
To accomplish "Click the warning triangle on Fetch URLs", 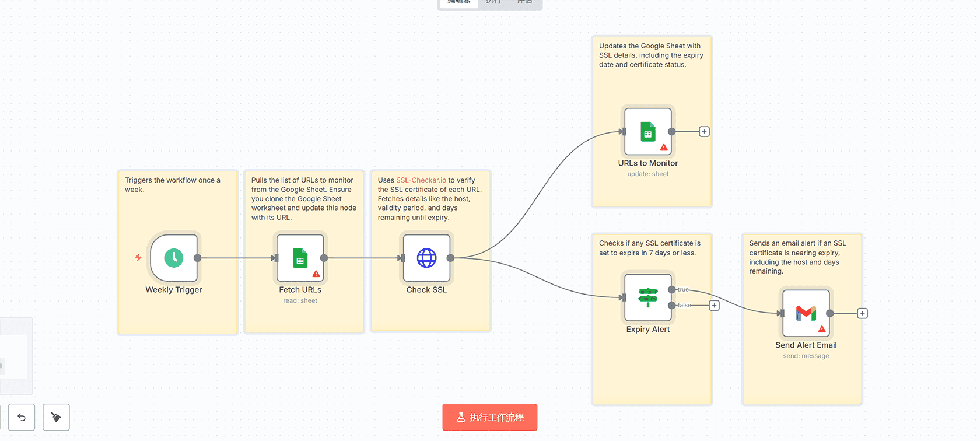I will click(x=316, y=274).
